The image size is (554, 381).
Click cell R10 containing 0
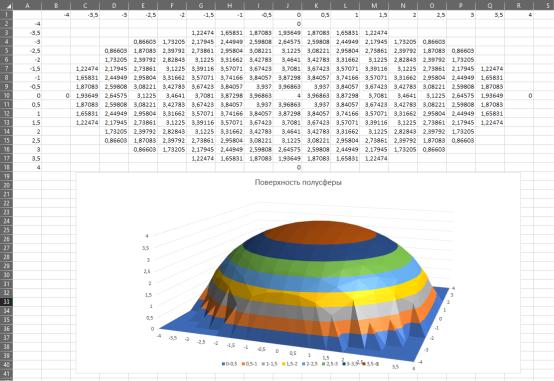[x=519, y=95]
